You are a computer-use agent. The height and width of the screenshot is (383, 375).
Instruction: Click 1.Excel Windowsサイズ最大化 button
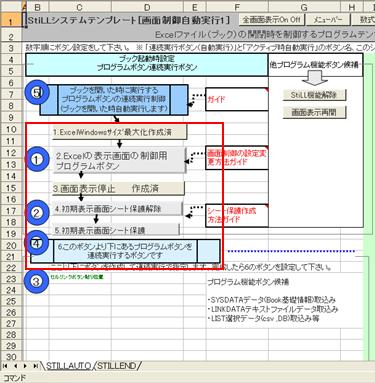119,132
